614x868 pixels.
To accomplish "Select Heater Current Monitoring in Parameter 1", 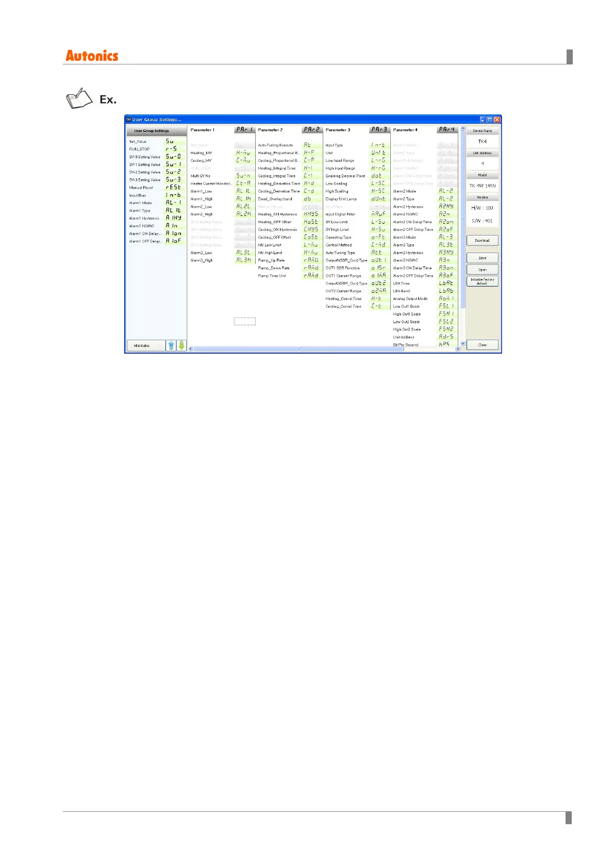I will pos(222,183).
